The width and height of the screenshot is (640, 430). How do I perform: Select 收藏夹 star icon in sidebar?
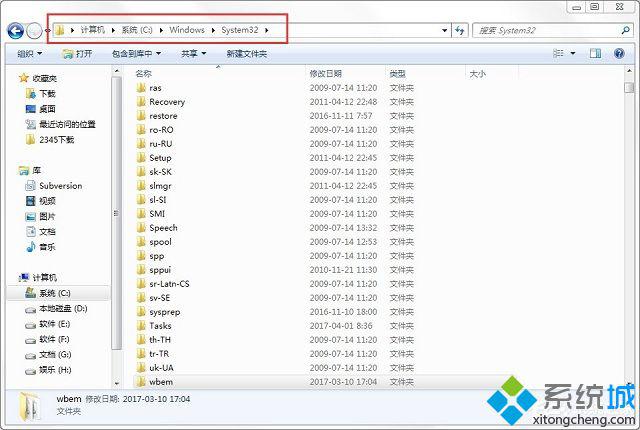coord(24,78)
